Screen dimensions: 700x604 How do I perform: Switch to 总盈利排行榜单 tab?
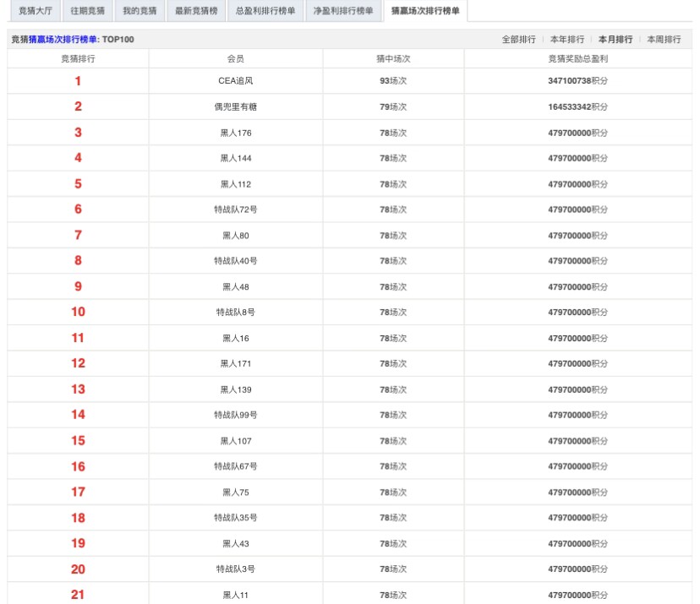tap(265, 11)
